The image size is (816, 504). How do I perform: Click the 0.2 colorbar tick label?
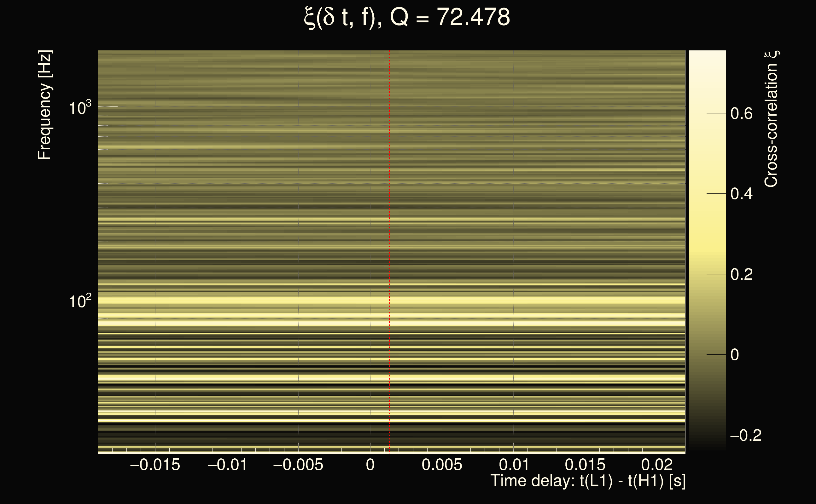[x=741, y=274]
